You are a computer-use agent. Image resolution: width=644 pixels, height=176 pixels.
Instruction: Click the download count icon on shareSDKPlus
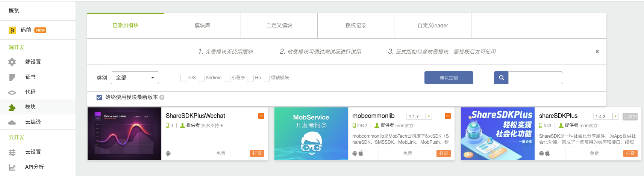541,126
